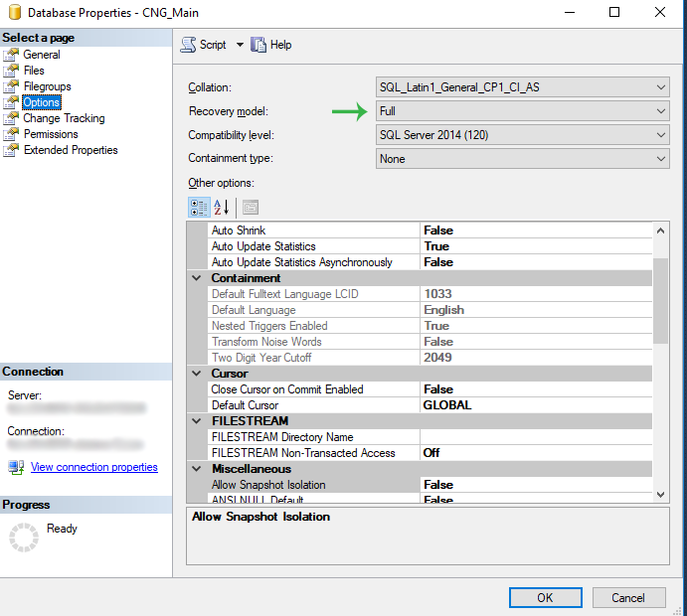Viewport: 687px width, 616px height.
Task: Click the 1033 LCID value
Action: pyautogui.click(x=437, y=294)
